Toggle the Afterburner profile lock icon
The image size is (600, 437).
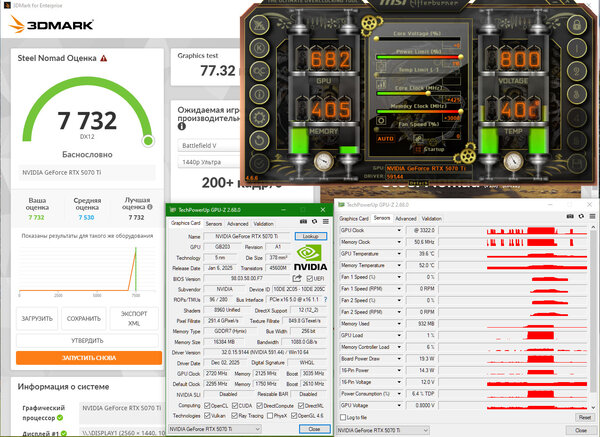coord(577,25)
